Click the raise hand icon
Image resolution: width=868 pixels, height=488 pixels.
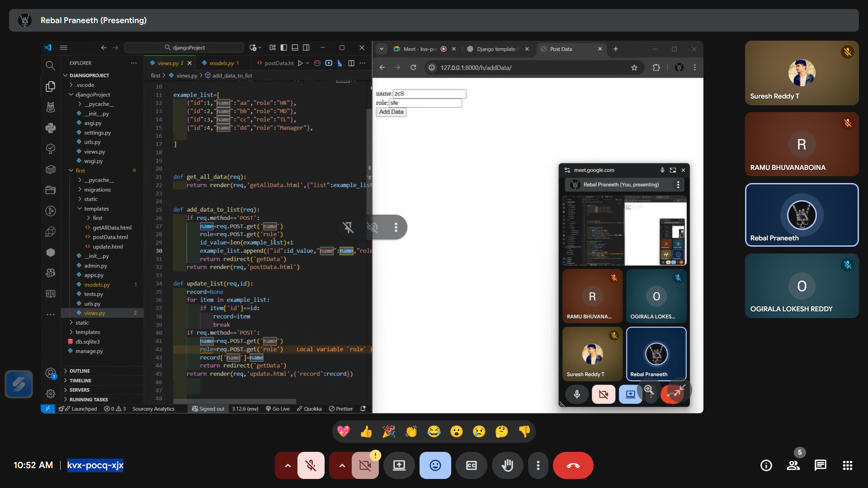click(507, 465)
